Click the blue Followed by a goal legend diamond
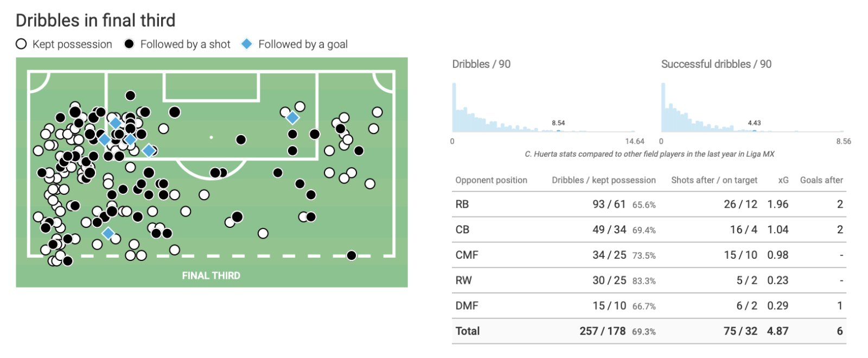 pyautogui.click(x=247, y=44)
